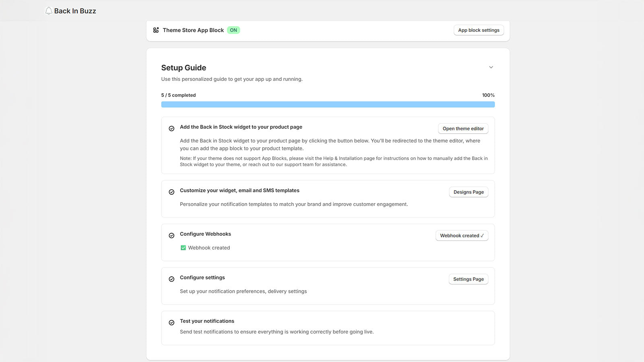Click checkmark icon beside Test your notifications

tap(171, 323)
